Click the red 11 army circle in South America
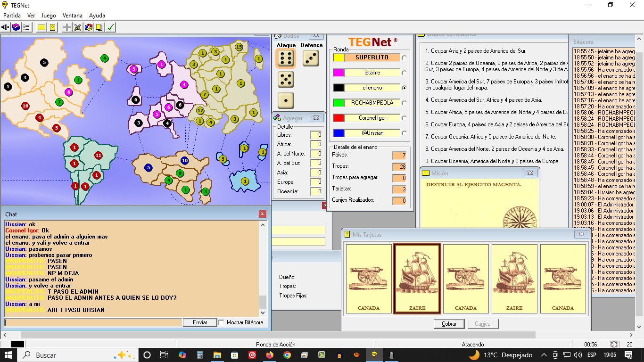Image resolution: width=644 pixels, height=362 pixels. (98, 155)
